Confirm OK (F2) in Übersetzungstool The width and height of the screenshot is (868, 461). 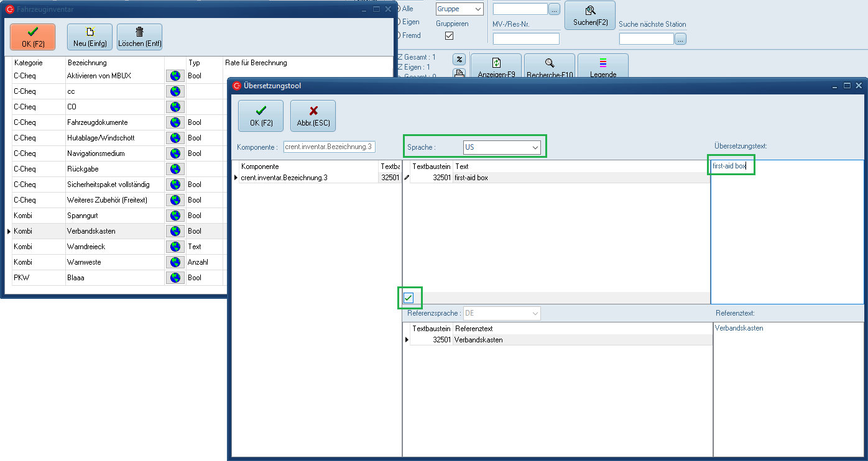point(261,116)
